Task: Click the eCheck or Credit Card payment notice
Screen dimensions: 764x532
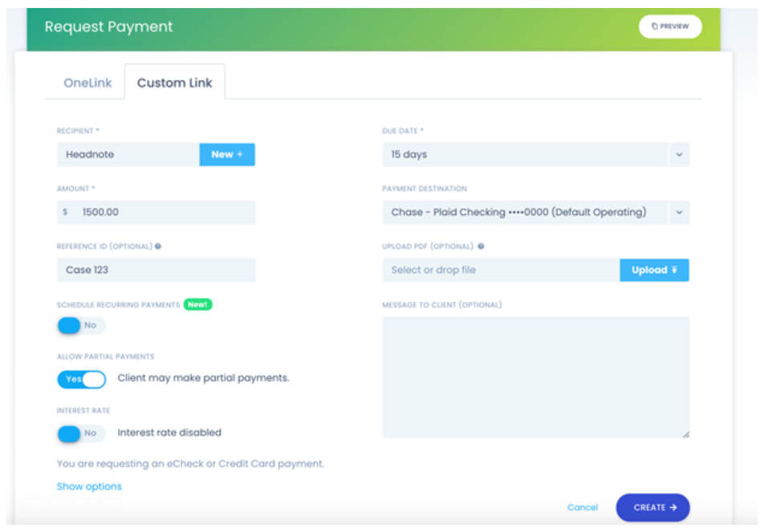Action: (190, 464)
